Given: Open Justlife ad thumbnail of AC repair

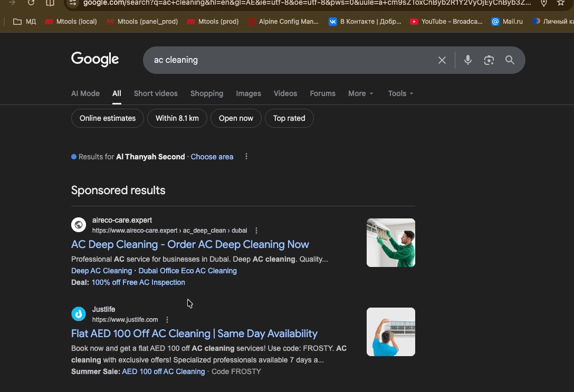Looking at the screenshot, I should point(390,332).
